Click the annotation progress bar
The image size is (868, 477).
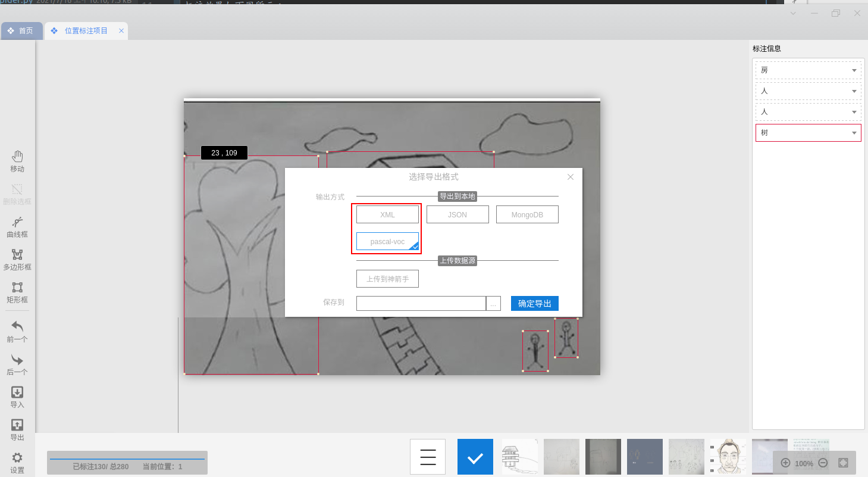coord(127,459)
